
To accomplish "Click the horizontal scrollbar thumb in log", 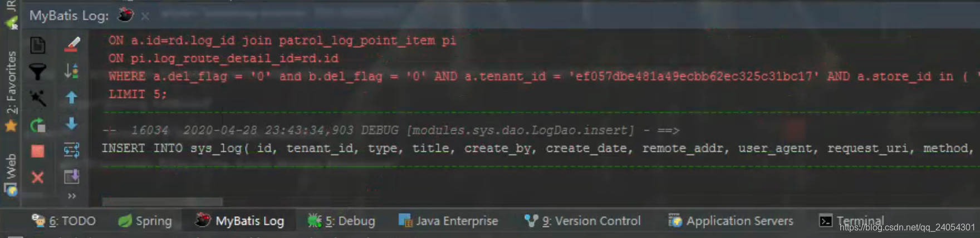I will pyautogui.click(x=163, y=201).
